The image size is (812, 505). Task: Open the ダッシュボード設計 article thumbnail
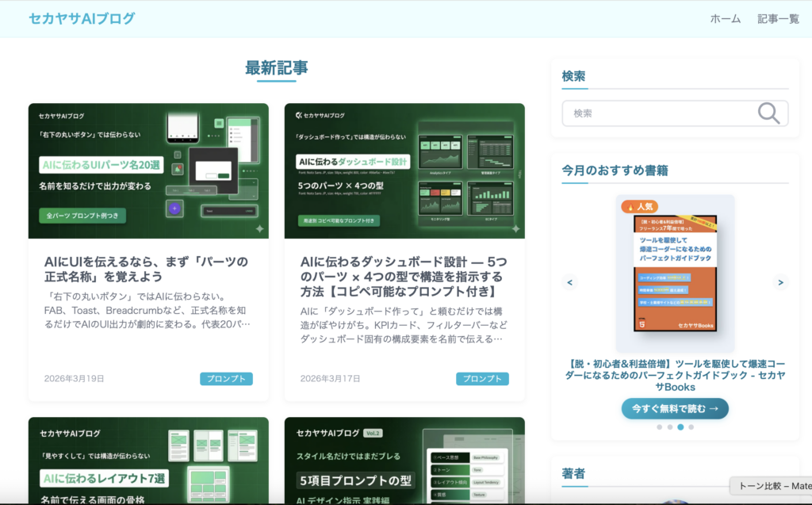click(x=404, y=170)
